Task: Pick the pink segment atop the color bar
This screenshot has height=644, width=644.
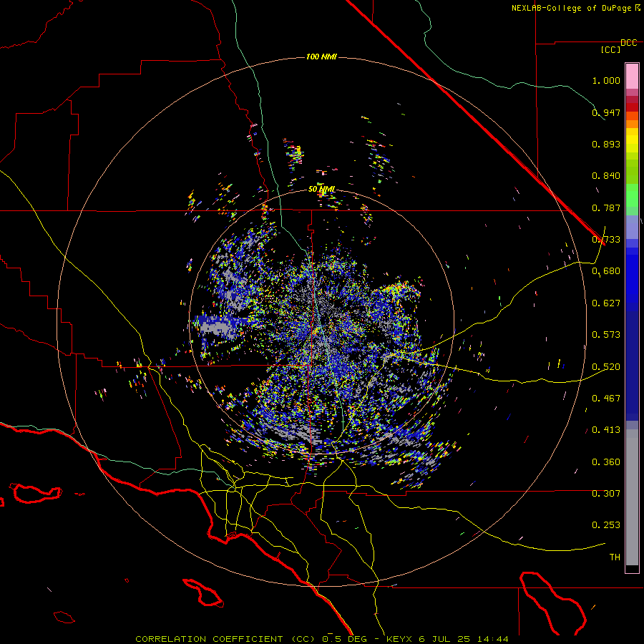Action: tap(632, 77)
